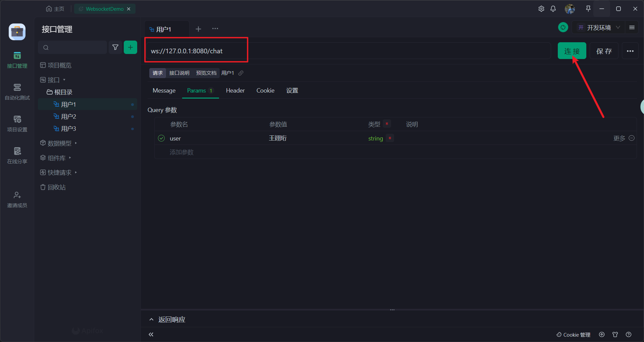Click the project briefcase logo

coord(17,32)
